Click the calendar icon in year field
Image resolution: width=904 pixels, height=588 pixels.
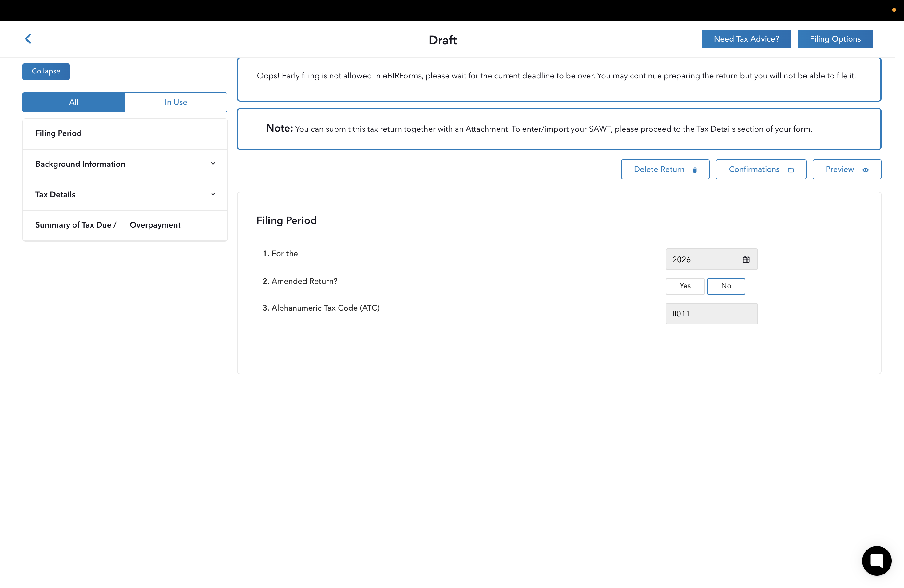tap(746, 260)
